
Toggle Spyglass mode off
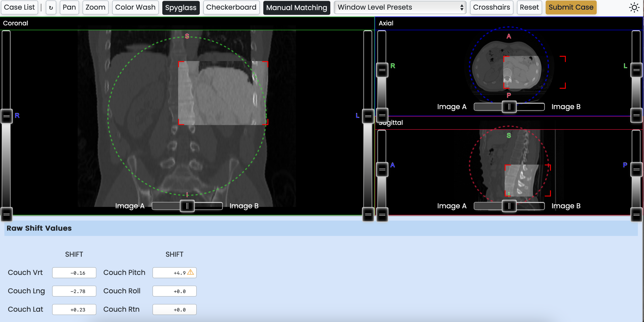(181, 8)
